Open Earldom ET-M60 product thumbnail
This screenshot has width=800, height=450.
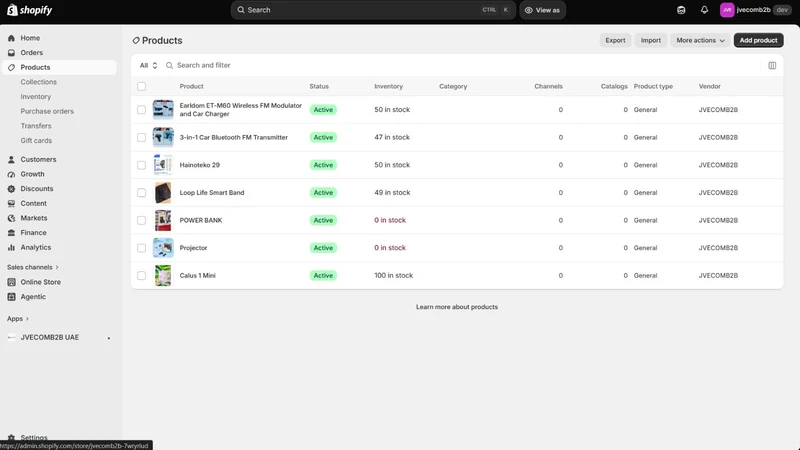[163, 110]
